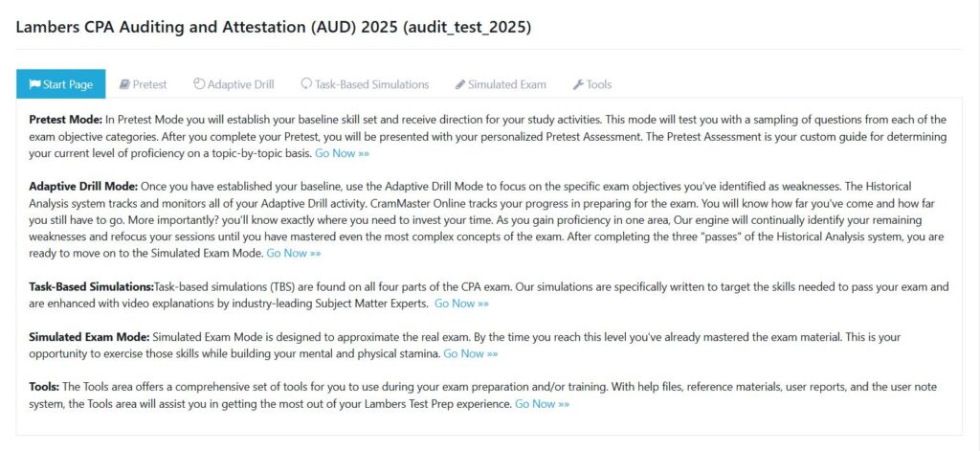The height and width of the screenshot is (451, 980).
Task: Click the pencil icon beside Simulated Exam
Action: click(460, 84)
